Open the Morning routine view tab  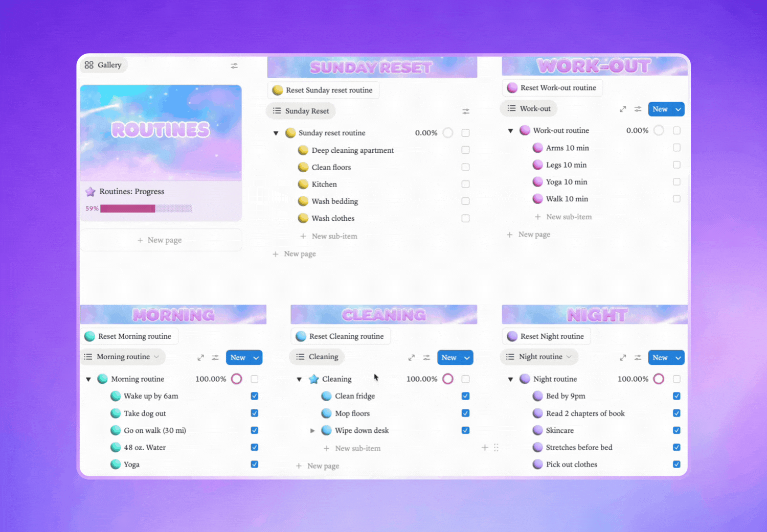pyautogui.click(x=123, y=357)
